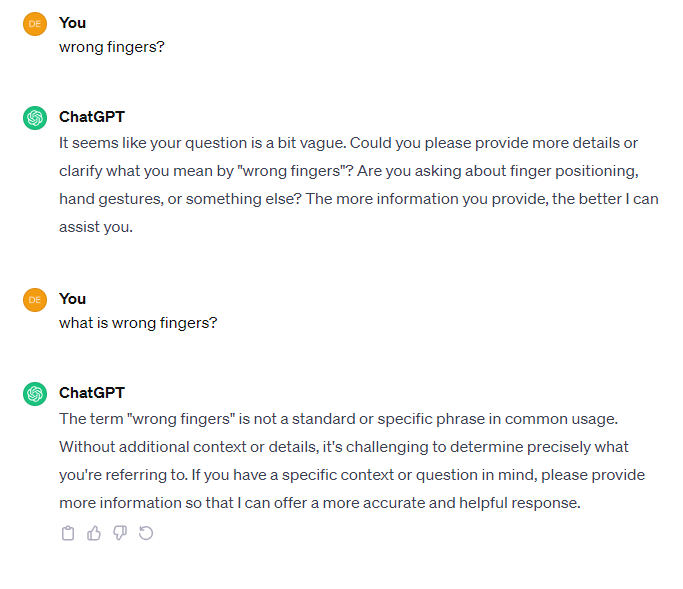Click the "You" name above "what is wrong fingers?"
Screen dimensions: 683x589
72,299
